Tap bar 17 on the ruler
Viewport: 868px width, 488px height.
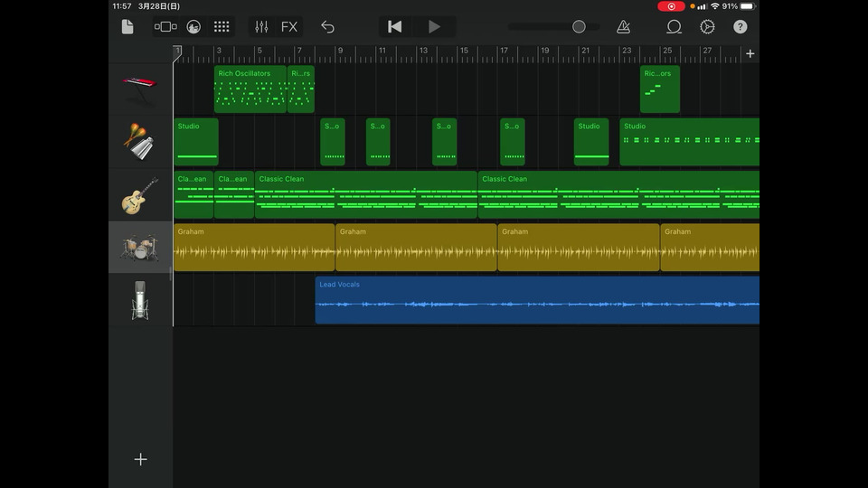pos(504,51)
